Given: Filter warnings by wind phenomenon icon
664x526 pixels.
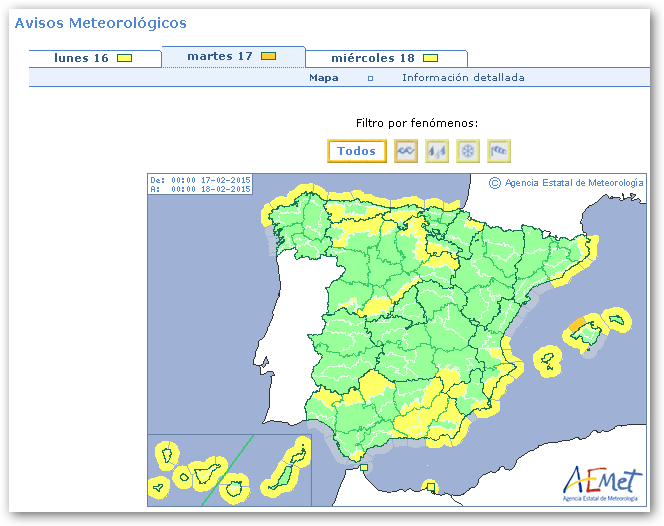Looking at the screenshot, I should click(499, 151).
